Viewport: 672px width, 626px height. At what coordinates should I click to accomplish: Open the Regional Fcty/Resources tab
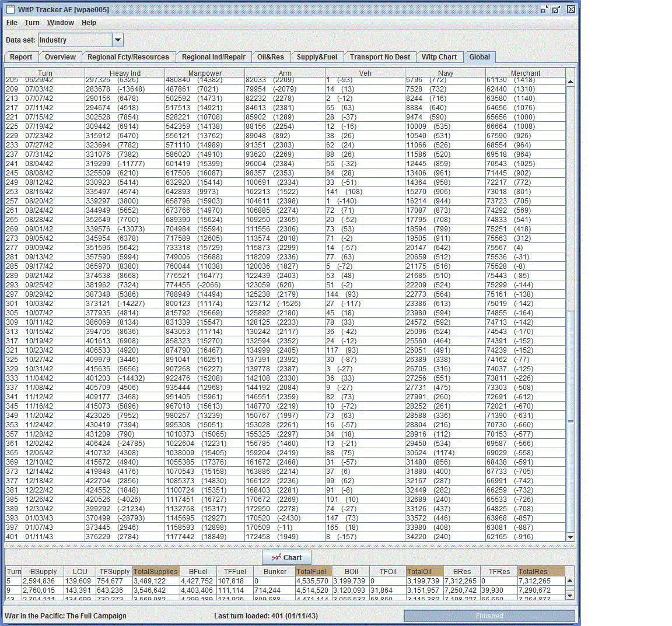[128, 57]
